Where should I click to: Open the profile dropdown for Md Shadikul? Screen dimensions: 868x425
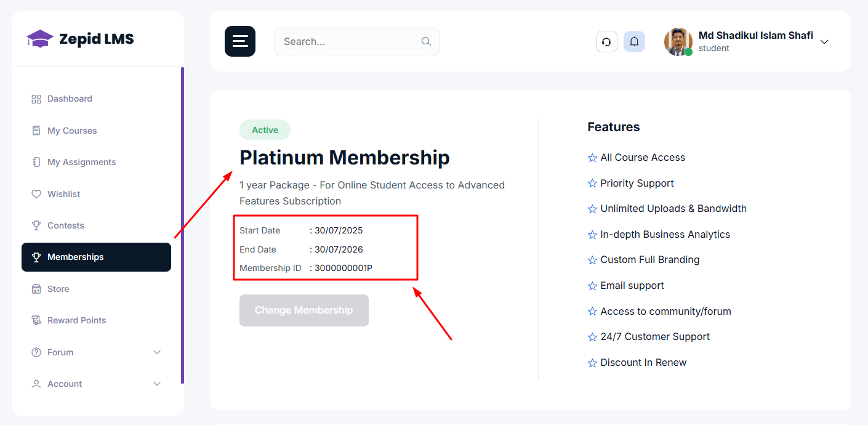tap(824, 42)
